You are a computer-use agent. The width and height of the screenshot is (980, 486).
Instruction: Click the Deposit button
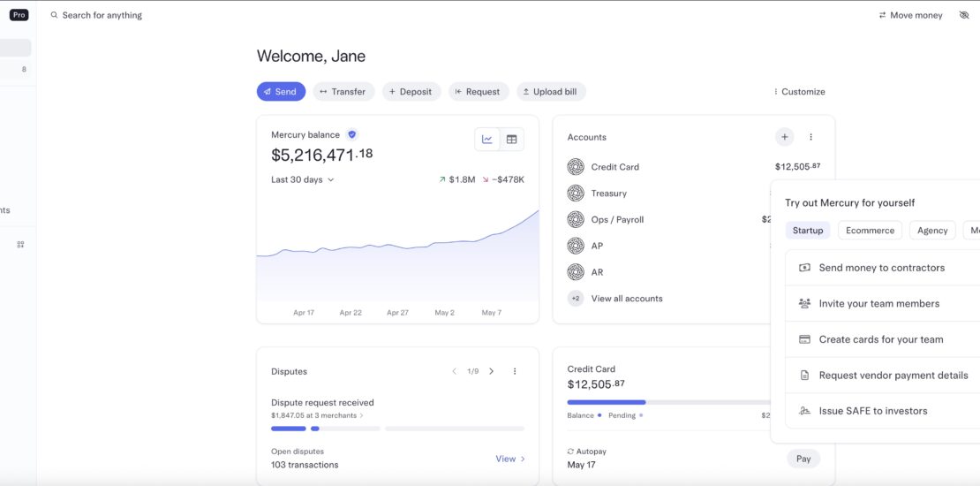[x=411, y=91]
